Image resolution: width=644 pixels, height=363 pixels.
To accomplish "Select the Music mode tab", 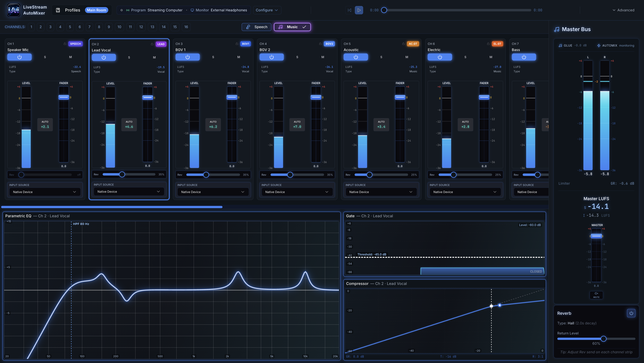I will (292, 27).
